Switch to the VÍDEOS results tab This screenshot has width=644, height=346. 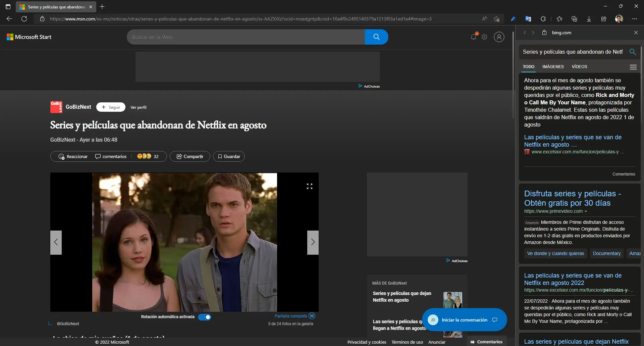point(579,67)
